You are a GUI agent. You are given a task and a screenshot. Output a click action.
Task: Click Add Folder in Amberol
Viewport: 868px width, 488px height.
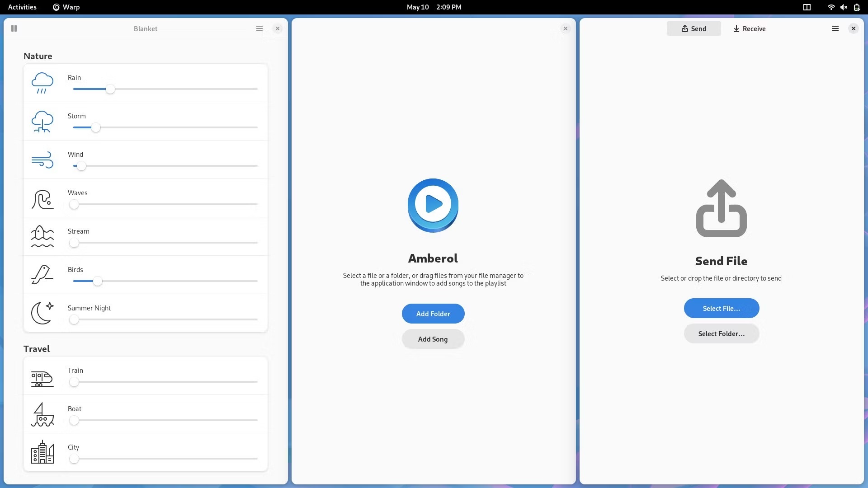pyautogui.click(x=433, y=314)
